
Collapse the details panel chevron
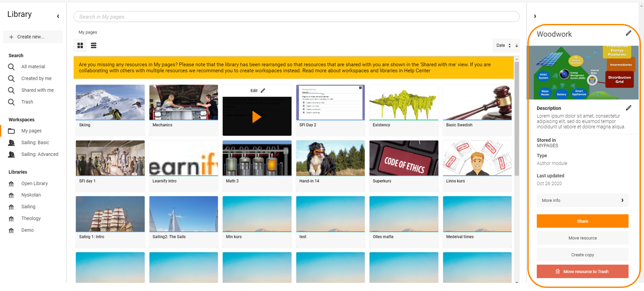(x=535, y=16)
